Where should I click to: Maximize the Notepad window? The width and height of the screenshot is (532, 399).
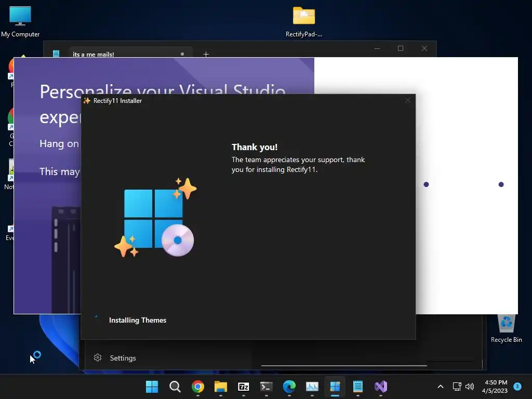401,48
